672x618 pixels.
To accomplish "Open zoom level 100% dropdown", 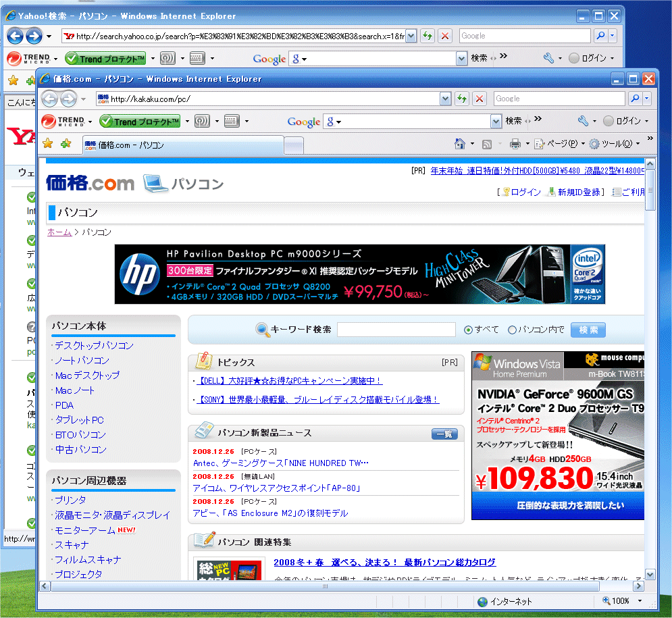I will pos(640,601).
